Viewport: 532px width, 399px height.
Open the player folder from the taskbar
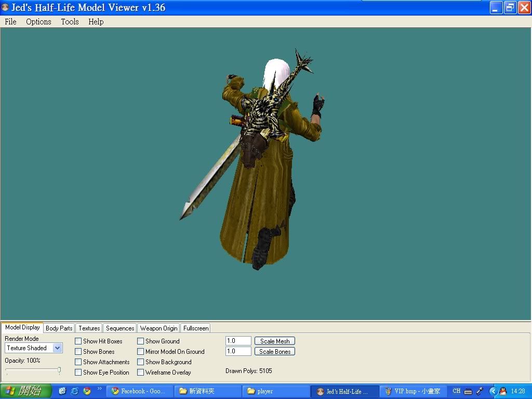[x=275, y=391]
